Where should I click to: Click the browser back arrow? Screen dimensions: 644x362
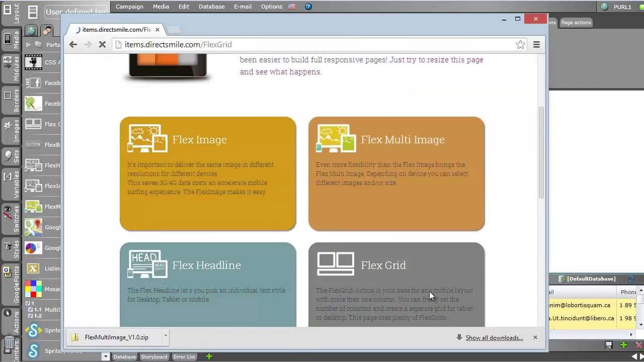(x=73, y=45)
